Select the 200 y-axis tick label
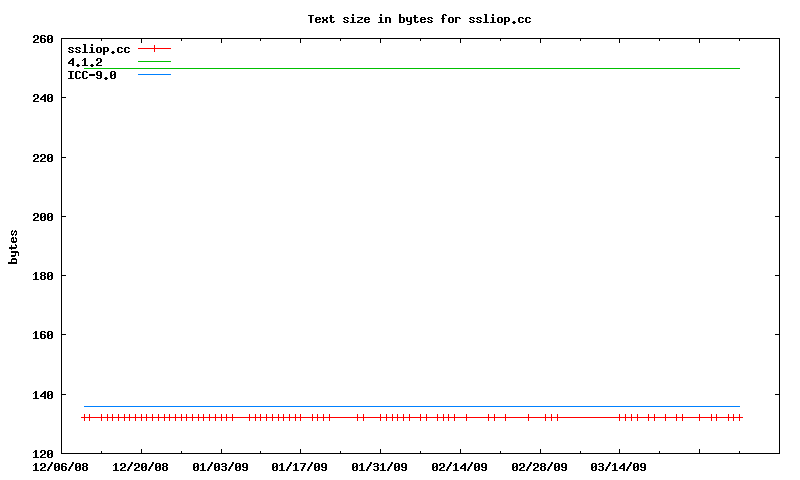The image size is (800, 480). (x=43, y=217)
